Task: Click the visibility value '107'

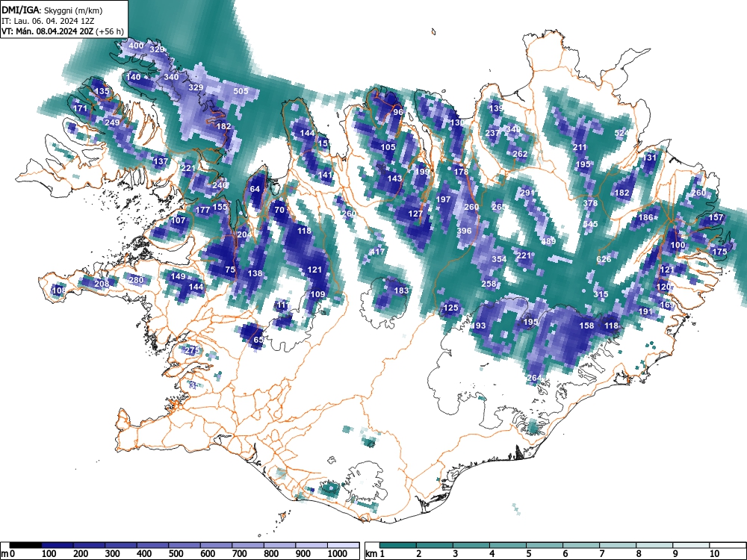Action: pos(178,220)
